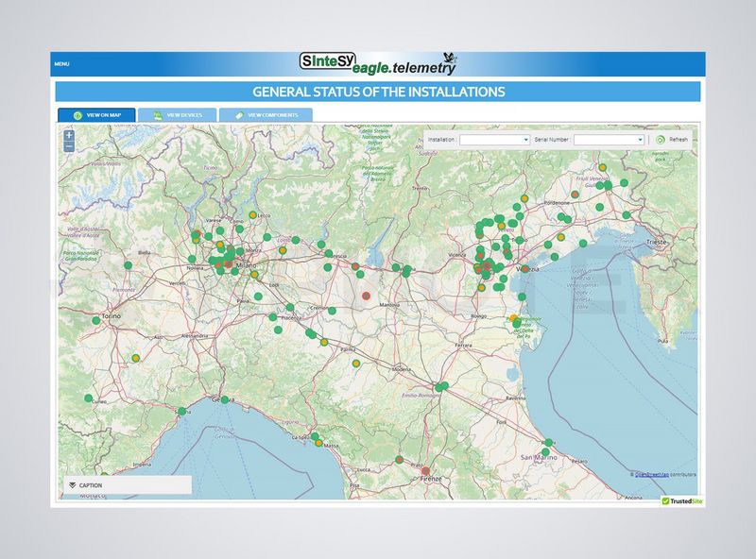Open the Installation dropdown
Screen dimensions: 756x559
coord(494,140)
